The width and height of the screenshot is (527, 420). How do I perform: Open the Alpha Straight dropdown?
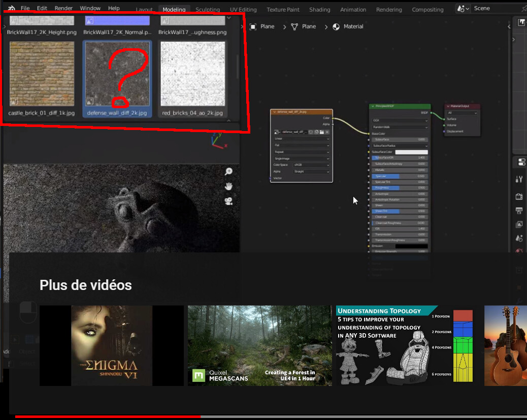click(x=311, y=172)
